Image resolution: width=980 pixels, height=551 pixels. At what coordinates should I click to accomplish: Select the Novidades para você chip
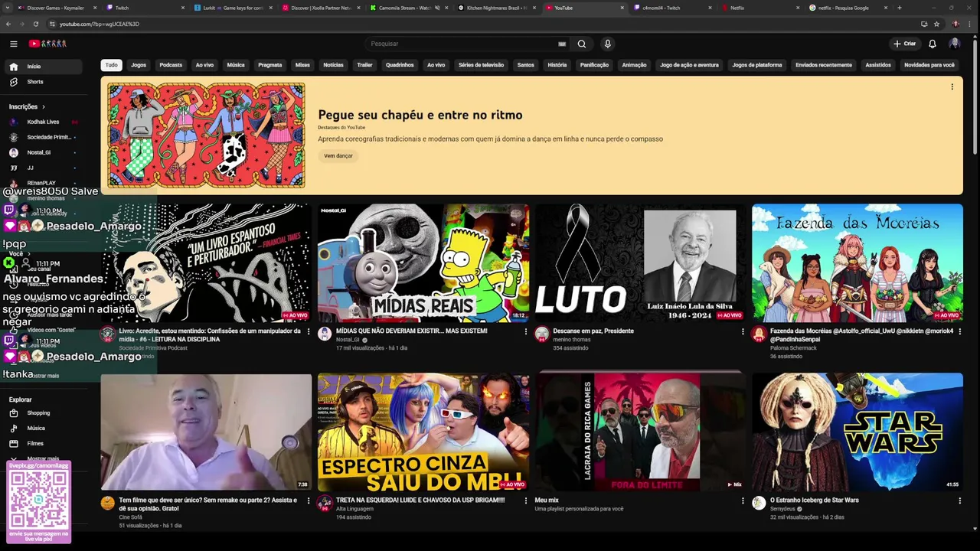[929, 65]
